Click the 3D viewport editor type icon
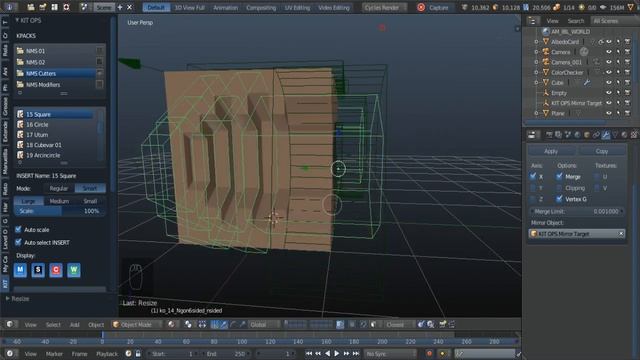The width and height of the screenshot is (640, 360). tap(10, 324)
